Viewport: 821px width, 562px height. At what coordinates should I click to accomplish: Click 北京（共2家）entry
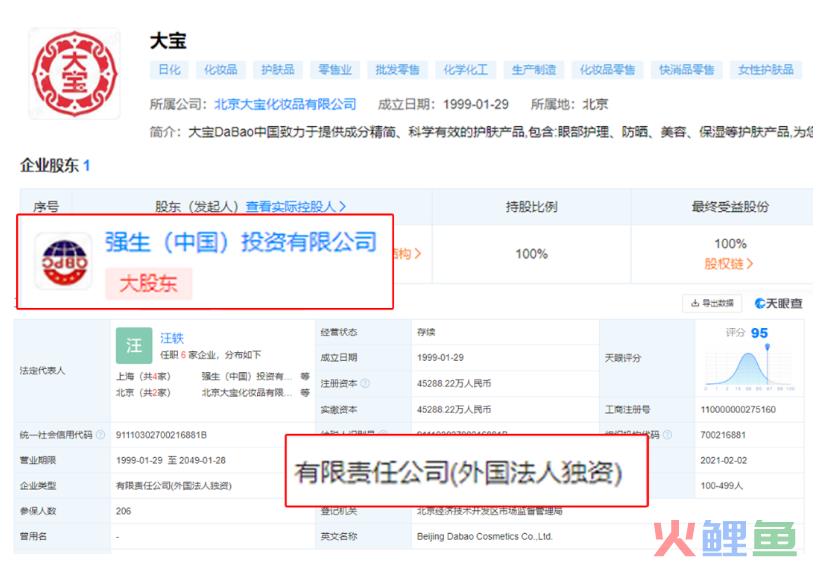(143, 392)
